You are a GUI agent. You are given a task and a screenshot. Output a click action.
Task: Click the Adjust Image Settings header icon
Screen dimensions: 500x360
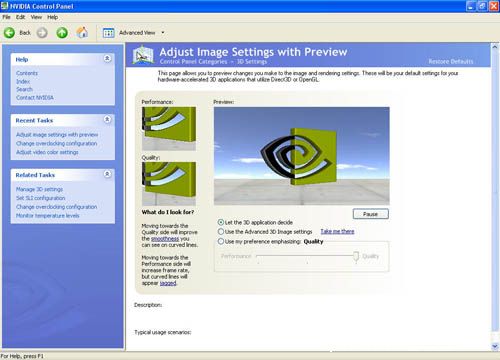[143, 55]
